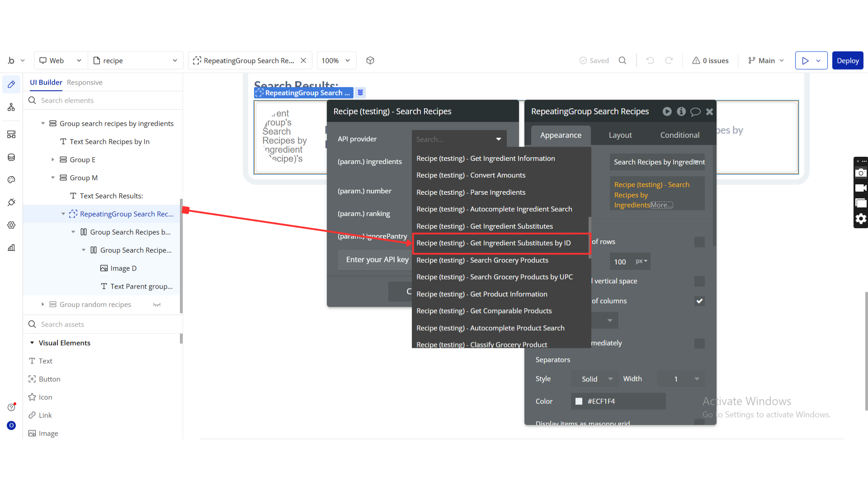Click the comment bubble icon in property panel
The height and width of the screenshot is (488, 868).
tap(695, 112)
